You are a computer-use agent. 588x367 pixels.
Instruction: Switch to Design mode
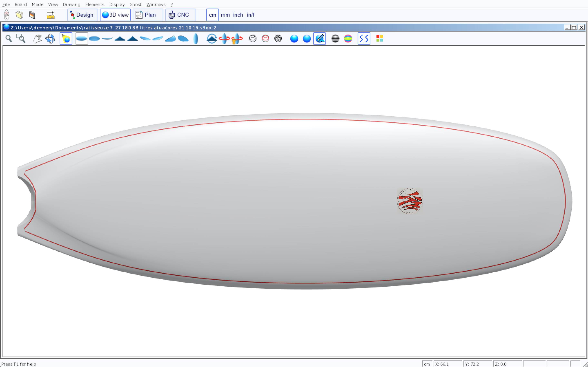82,15
